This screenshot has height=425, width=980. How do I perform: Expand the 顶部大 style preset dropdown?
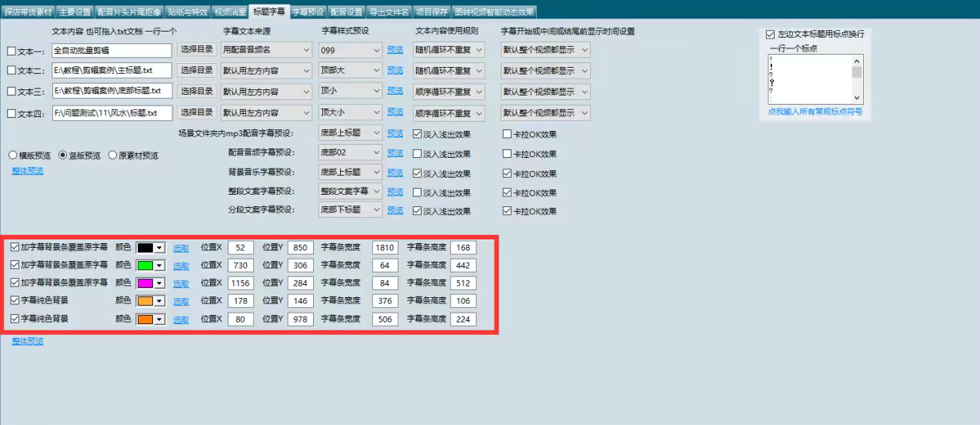coord(350,71)
